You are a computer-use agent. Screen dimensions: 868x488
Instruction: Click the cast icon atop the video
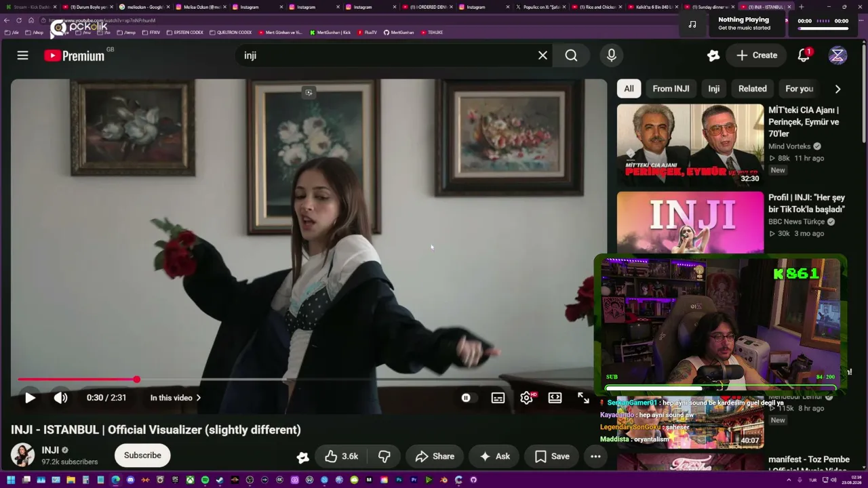[309, 92]
